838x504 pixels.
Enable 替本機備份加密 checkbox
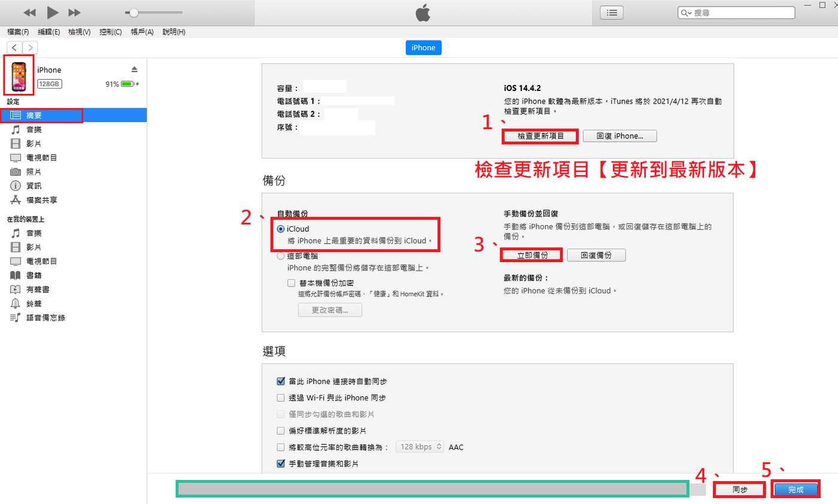point(291,283)
